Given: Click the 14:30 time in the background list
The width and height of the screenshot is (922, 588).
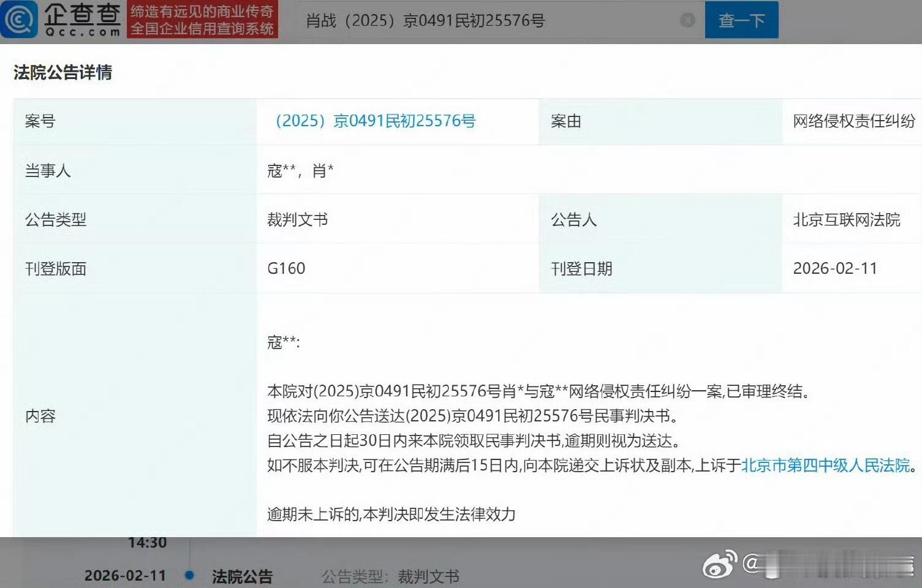Looking at the screenshot, I should [147, 543].
